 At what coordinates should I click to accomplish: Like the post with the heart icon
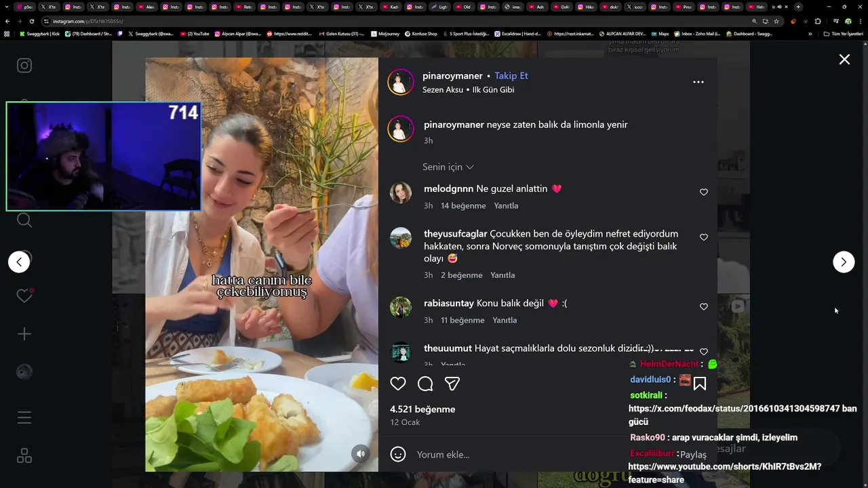398,384
